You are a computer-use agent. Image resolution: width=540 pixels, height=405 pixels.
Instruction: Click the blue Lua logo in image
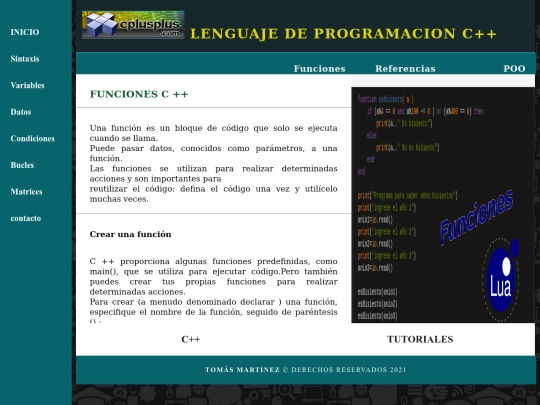[x=501, y=279]
